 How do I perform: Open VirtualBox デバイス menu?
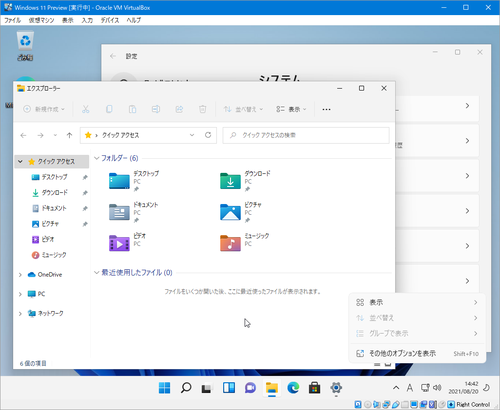pyautogui.click(x=110, y=20)
